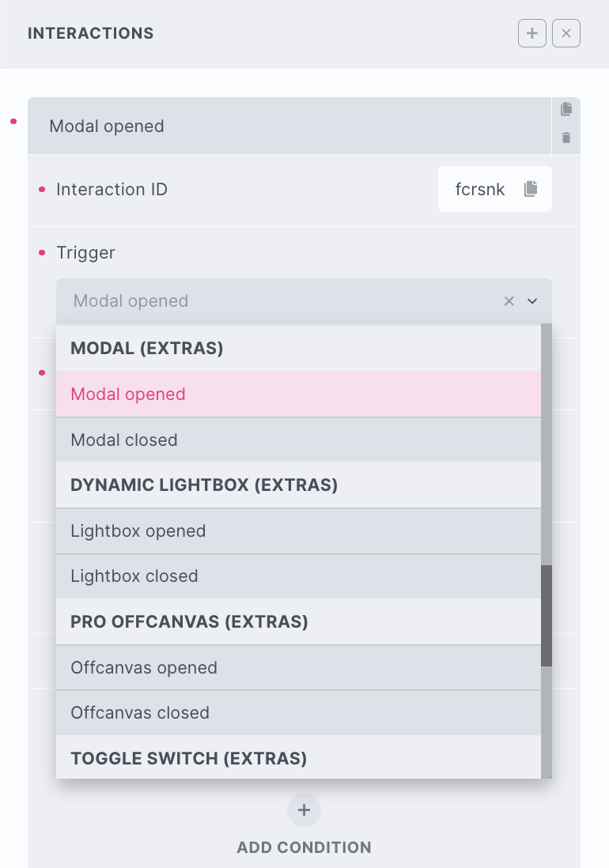Click the Interaction ID label

[112, 190]
